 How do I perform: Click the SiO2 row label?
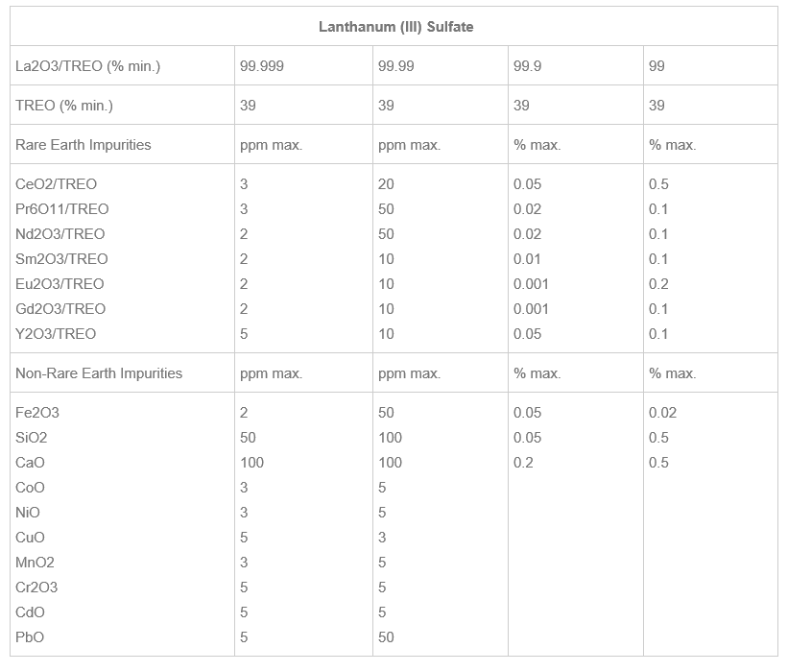pyautogui.click(x=32, y=438)
